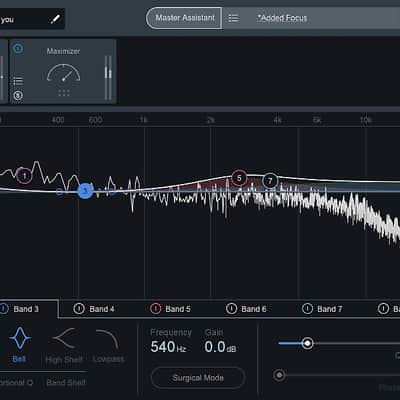Click the pencil edit icon
400x400 pixels.
pos(55,19)
